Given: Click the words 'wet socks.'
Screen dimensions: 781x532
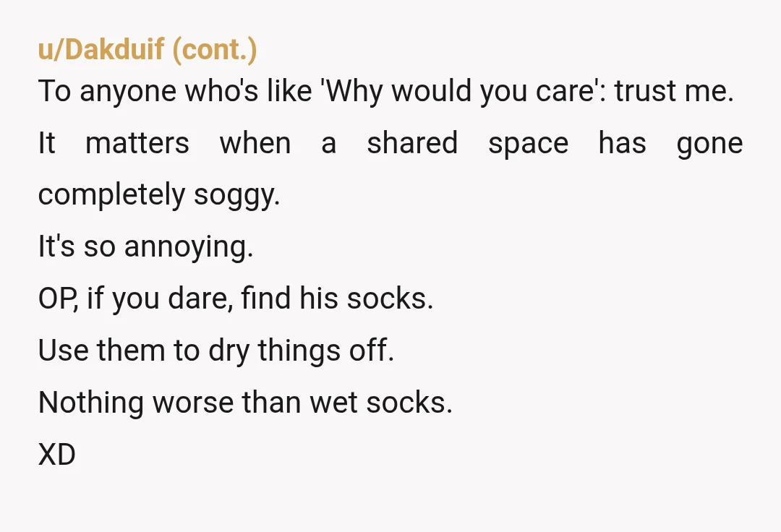Looking at the screenshot, I should (x=381, y=402).
